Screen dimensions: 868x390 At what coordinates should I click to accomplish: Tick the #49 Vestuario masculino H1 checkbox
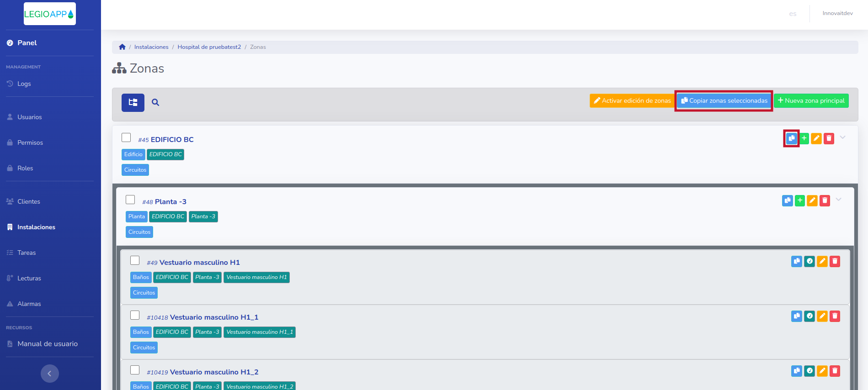(x=135, y=260)
